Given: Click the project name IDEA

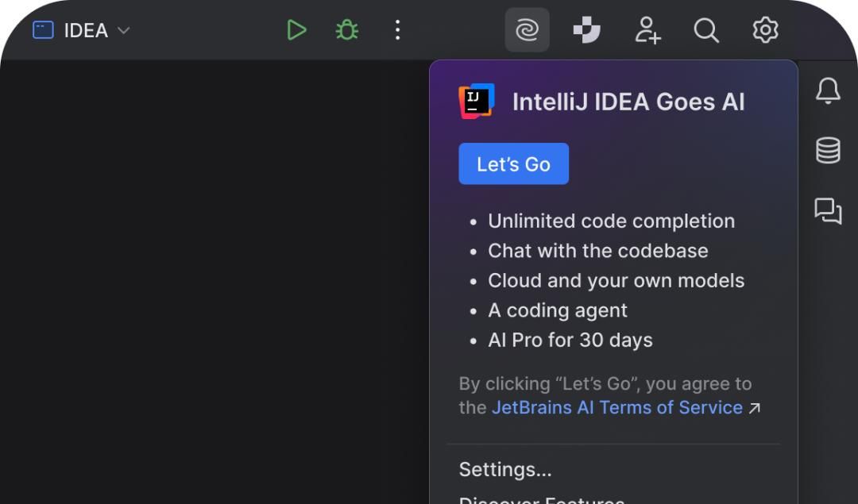Looking at the screenshot, I should (x=86, y=31).
